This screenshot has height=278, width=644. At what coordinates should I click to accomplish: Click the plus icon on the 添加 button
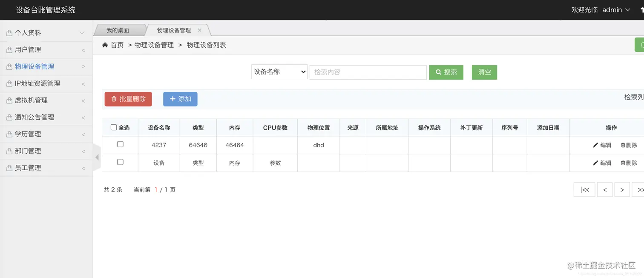click(x=172, y=99)
